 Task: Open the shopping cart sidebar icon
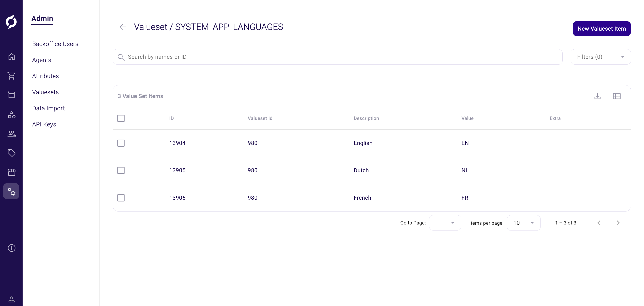(11, 76)
